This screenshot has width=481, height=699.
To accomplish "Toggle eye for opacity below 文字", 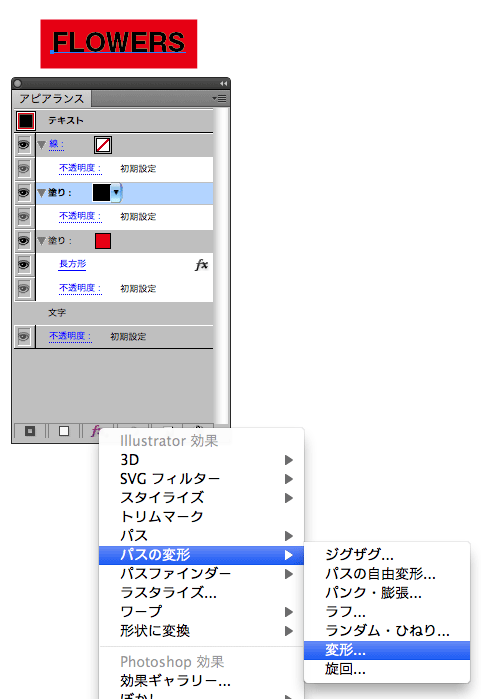I will click(x=24, y=336).
